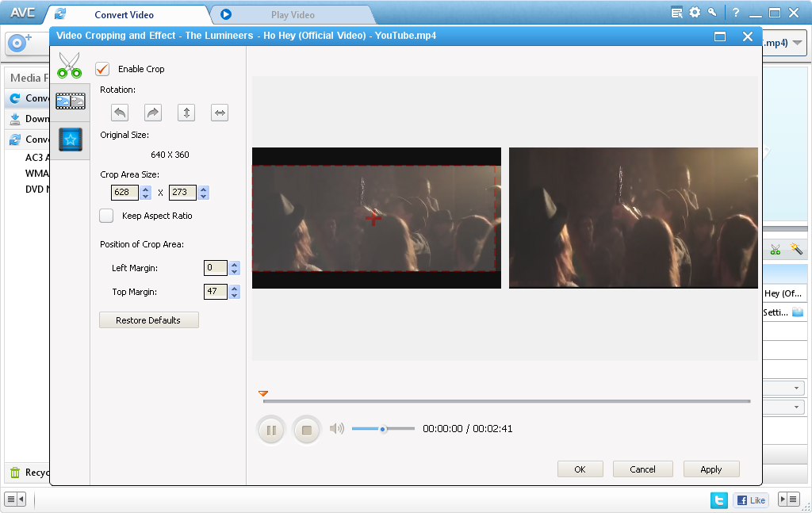The image size is (812, 513).
Task: Click the Top Margin field showing 47
Action: tap(216, 292)
